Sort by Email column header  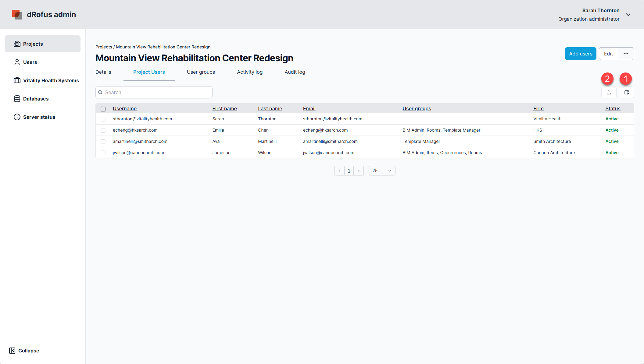point(309,108)
